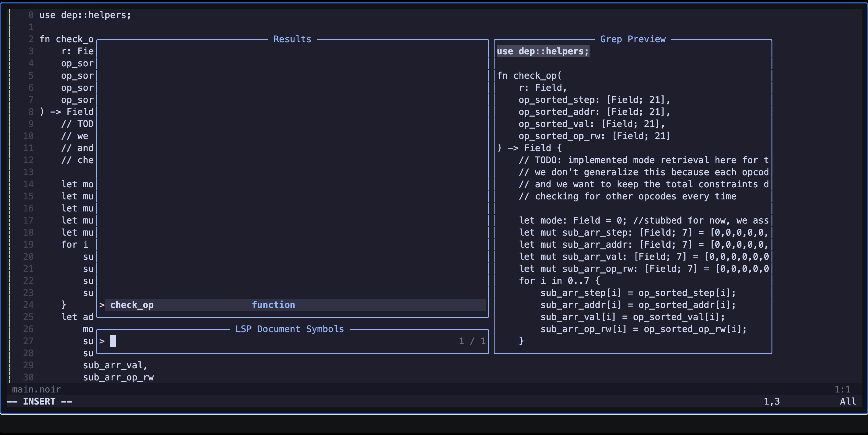Click the '-- INSERT --' mode indicator
This screenshot has height=435, width=868.
click(x=39, y=402)
